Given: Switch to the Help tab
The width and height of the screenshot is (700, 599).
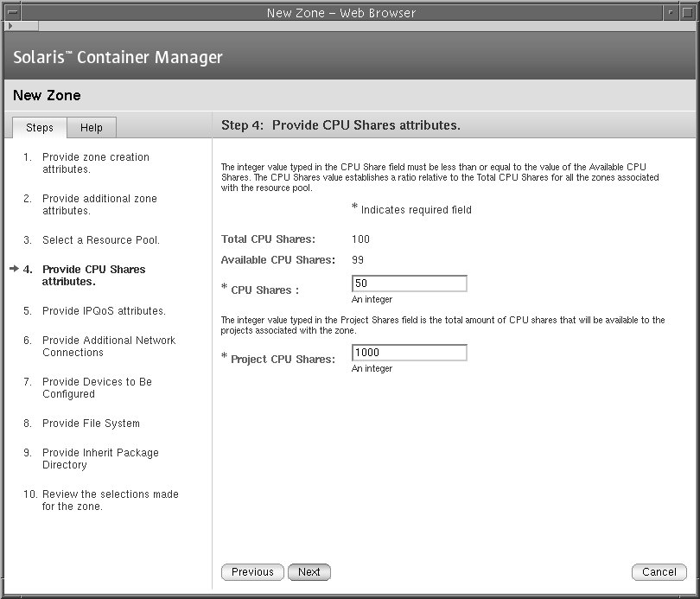Looking at the screenshot, I should 92,128.
